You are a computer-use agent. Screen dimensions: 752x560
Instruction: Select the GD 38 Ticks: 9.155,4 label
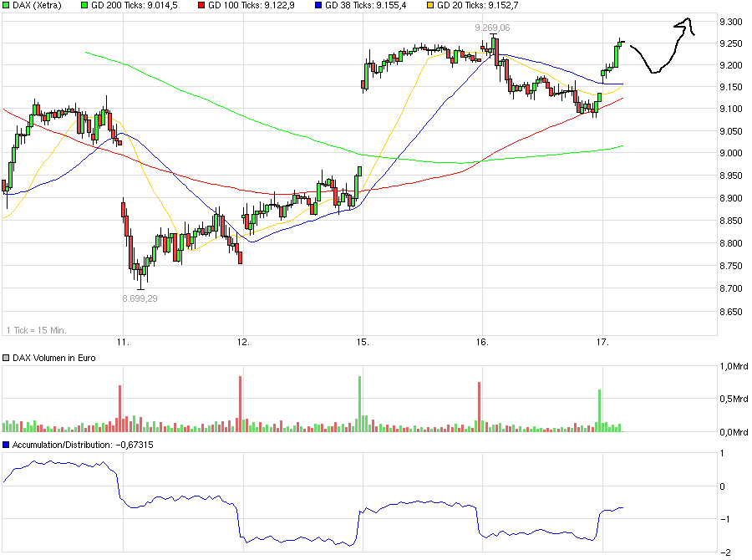pyautogui.click(x=365, y=6)
